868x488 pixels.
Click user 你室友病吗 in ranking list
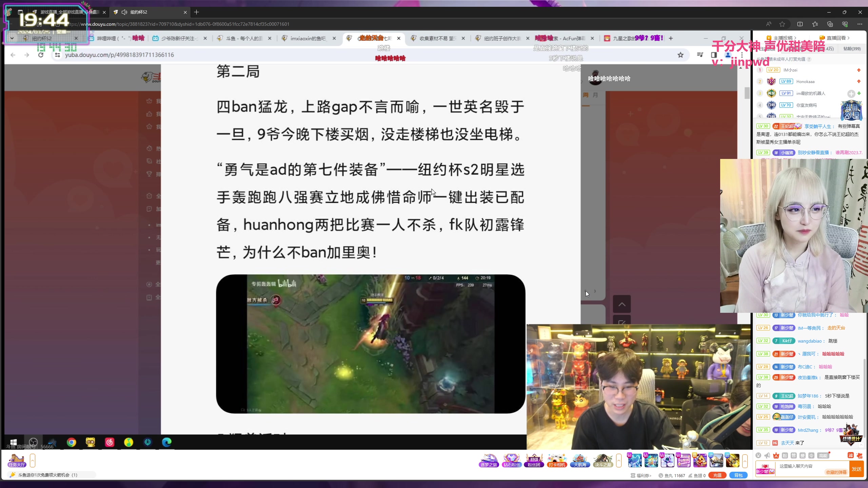pyautogui.click(x=806, y=105)
